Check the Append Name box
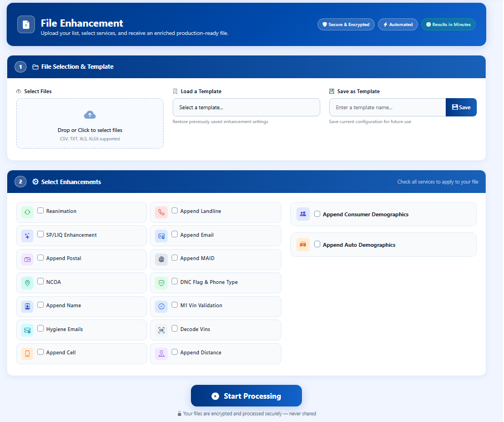 [41, 305]
